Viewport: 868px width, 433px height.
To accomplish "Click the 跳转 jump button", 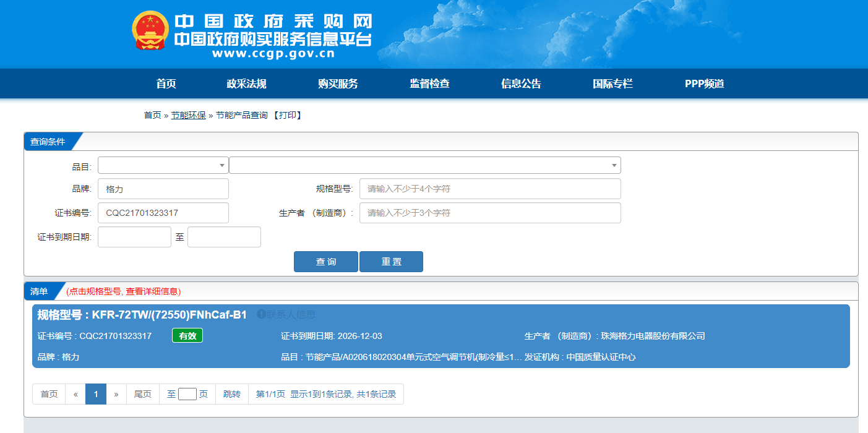I will [x=232, y=394].
